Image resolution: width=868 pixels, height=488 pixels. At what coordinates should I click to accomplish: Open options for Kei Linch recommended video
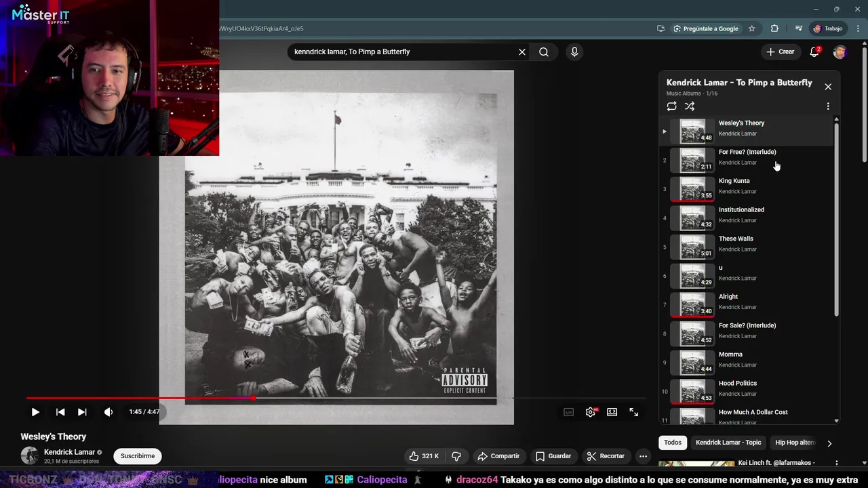pyautogui.click(x=836, y=464)
